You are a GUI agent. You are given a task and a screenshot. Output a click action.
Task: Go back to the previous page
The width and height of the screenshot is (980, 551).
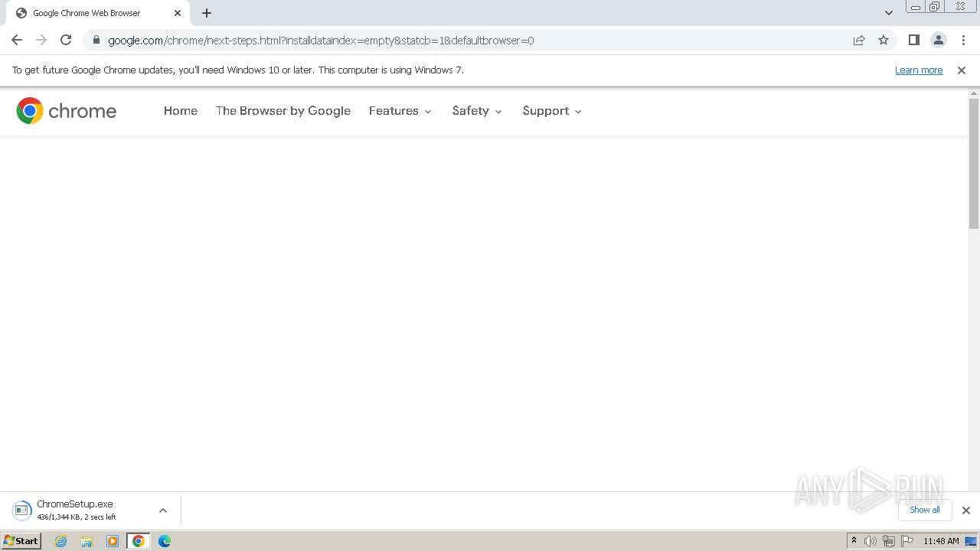click(x=17, y=40)
